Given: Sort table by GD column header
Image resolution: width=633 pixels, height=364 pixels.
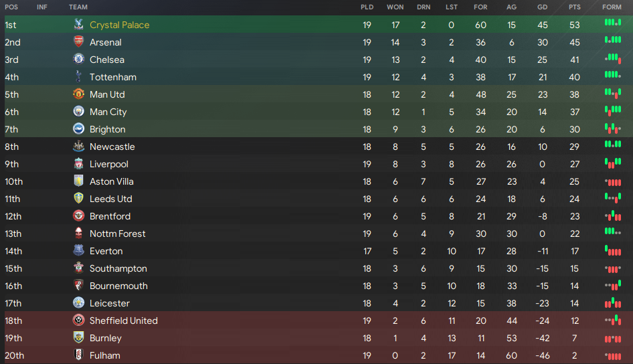Looking at the screenshot, I should [x=542, y=7].
